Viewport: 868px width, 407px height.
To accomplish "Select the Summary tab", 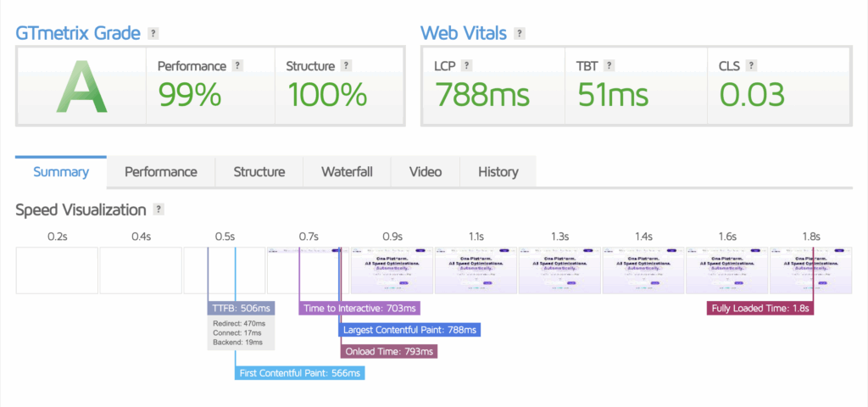I will click(61, 171).
